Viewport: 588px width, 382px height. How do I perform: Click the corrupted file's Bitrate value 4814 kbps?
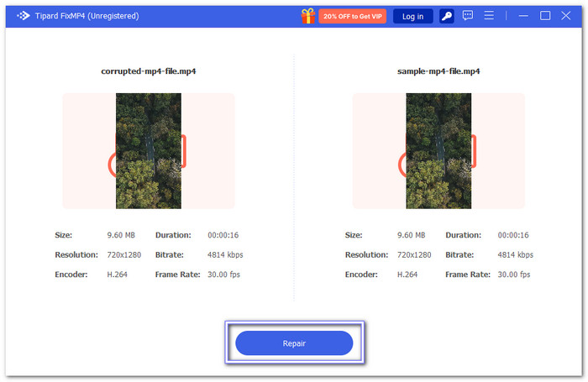225,254
